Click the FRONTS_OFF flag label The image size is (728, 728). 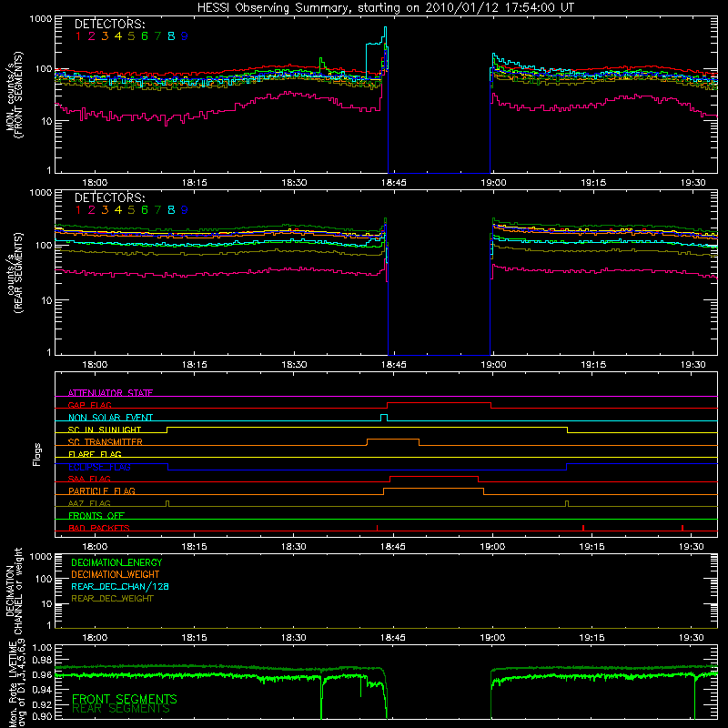pyautogui.click(x=96, y=516)
